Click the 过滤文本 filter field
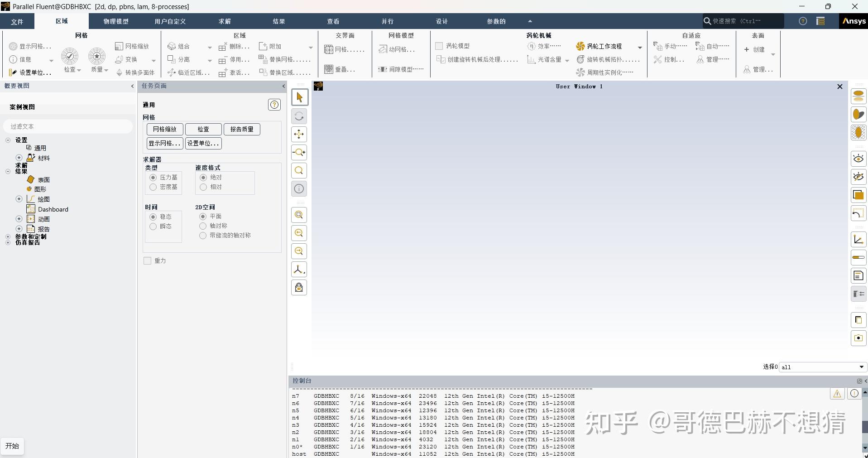Screen dimensions: 868x458 click(x=68, y=126)
